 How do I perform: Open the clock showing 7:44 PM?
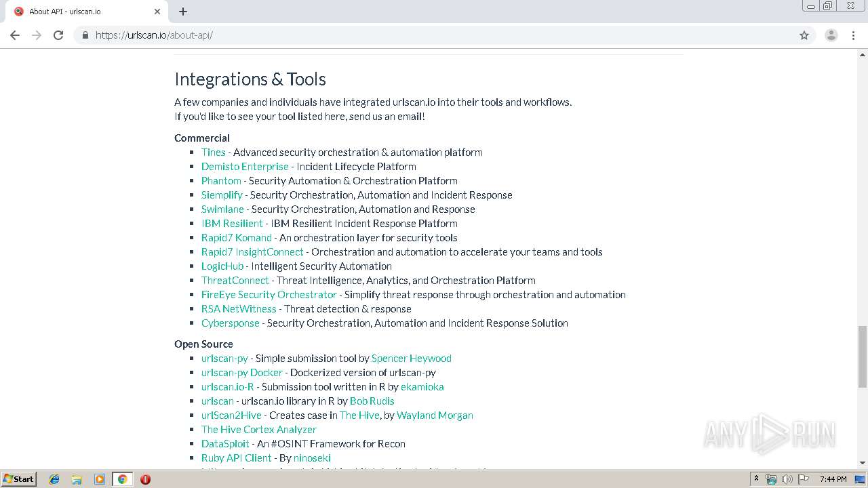click(x=833, y=479)
